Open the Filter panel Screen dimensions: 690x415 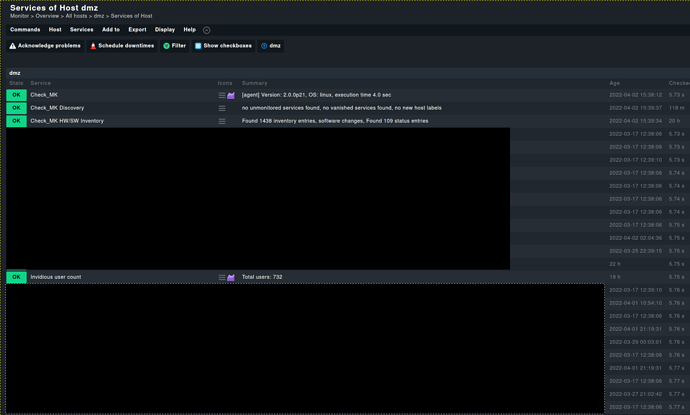tap(174, 46)
